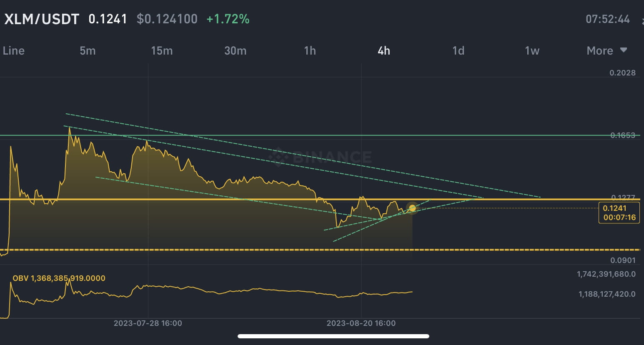Select the 15m interval tab
The height and width of the screenshot is (345, 644).
pos(162,50)
